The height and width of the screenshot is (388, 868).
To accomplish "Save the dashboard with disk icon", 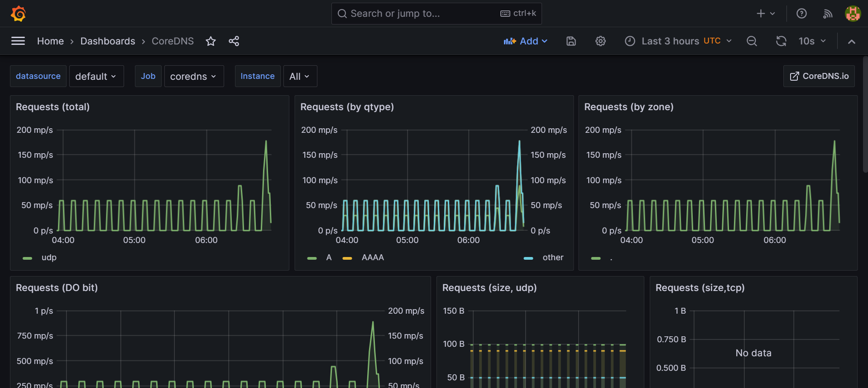I will coord(571,41).
